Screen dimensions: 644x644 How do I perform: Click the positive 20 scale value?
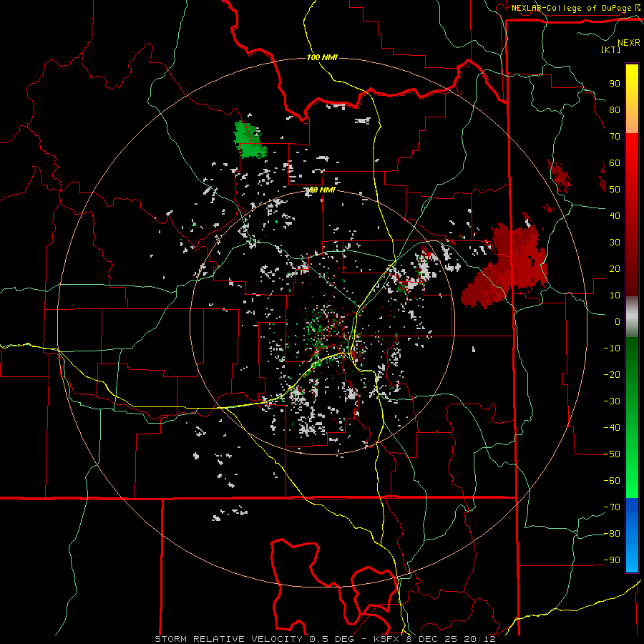(x=615, y=269)
